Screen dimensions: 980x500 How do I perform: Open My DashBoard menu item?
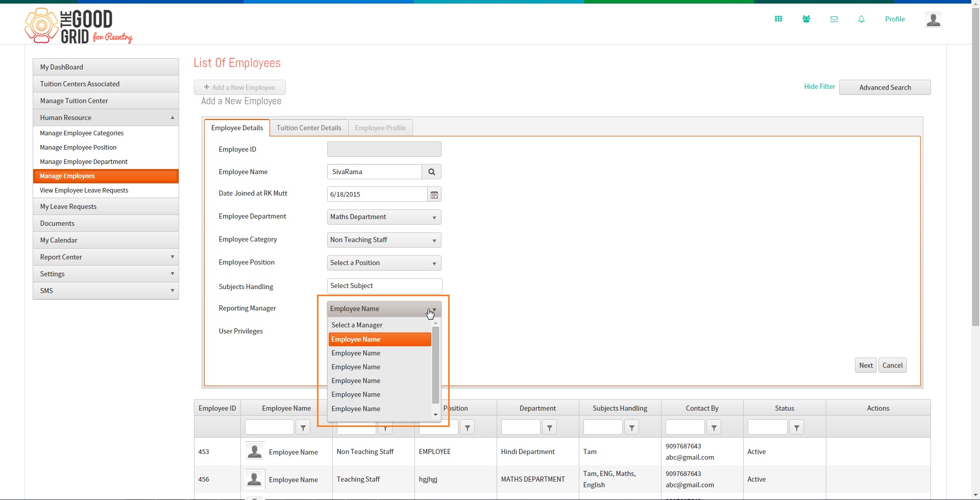(106, 67)
